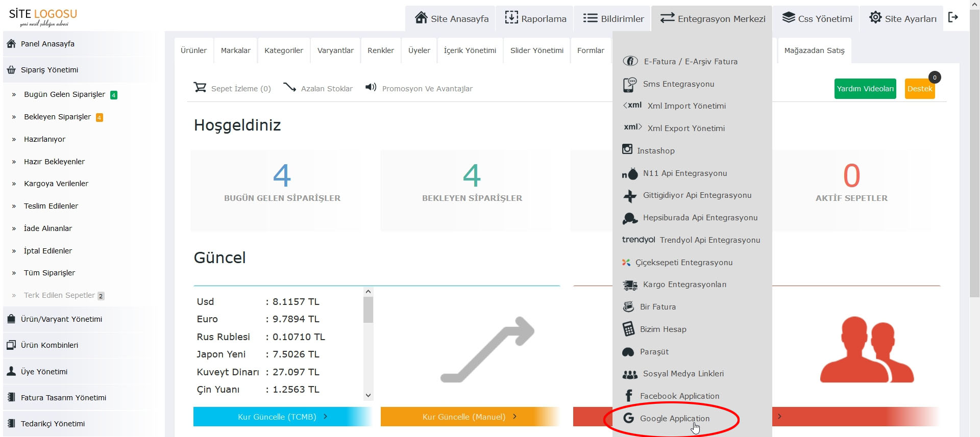Click the Hepsiburada logo icon
Viewport: 980px width, 437px height.
630,218
